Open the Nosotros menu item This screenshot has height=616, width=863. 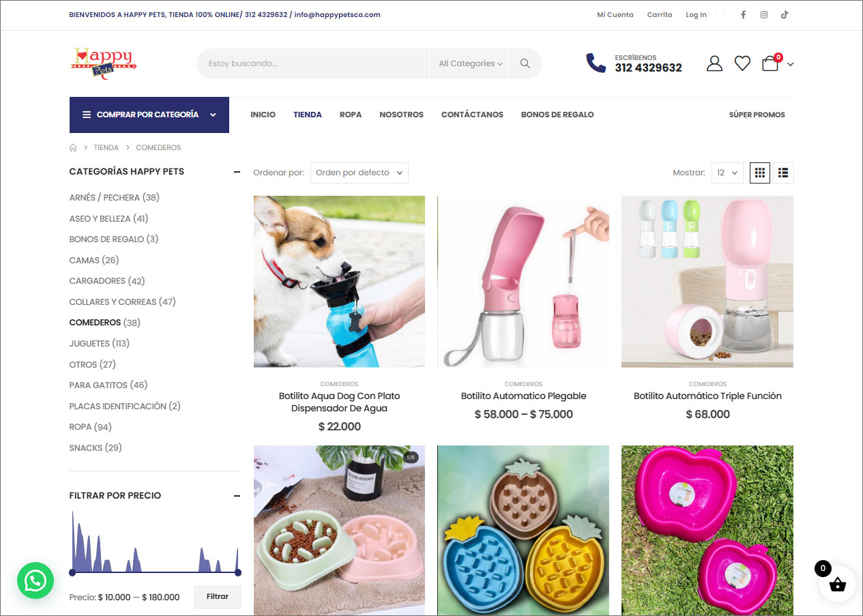point(401,115)
